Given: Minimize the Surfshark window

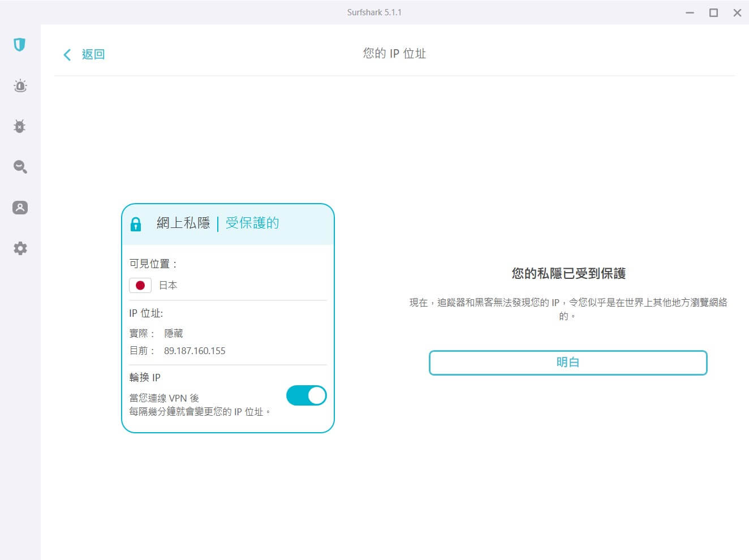Looking at the screenshot, I should (x=690, y=12).
